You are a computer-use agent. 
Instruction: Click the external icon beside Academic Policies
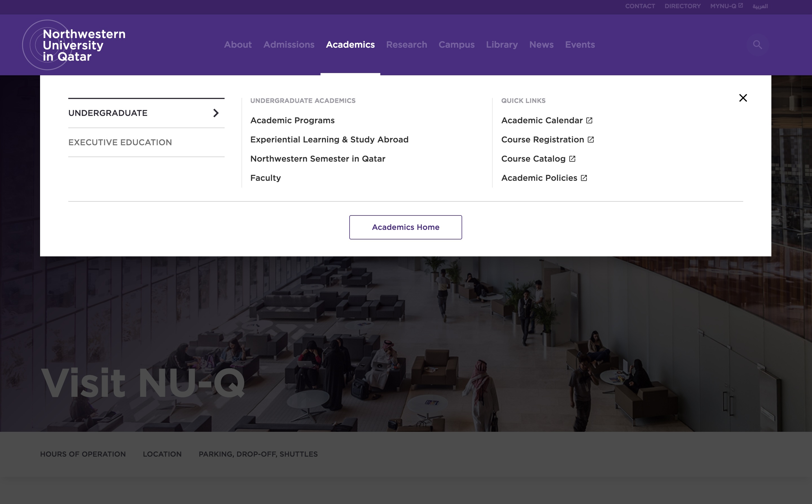(584, 178)
